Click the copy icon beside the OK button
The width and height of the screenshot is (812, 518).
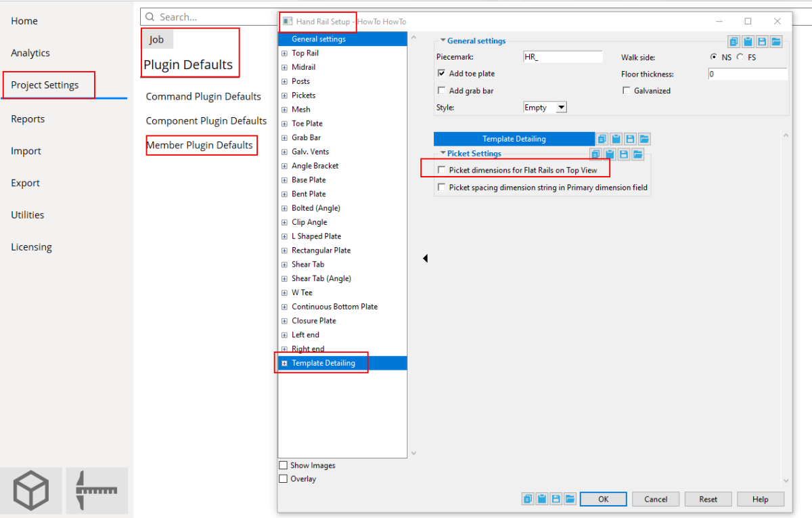(528, 499)
